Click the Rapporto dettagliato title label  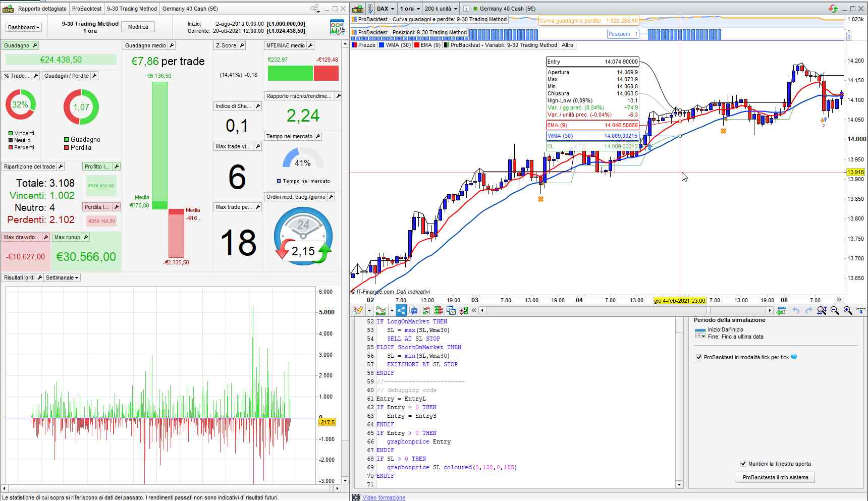(42, 9)
